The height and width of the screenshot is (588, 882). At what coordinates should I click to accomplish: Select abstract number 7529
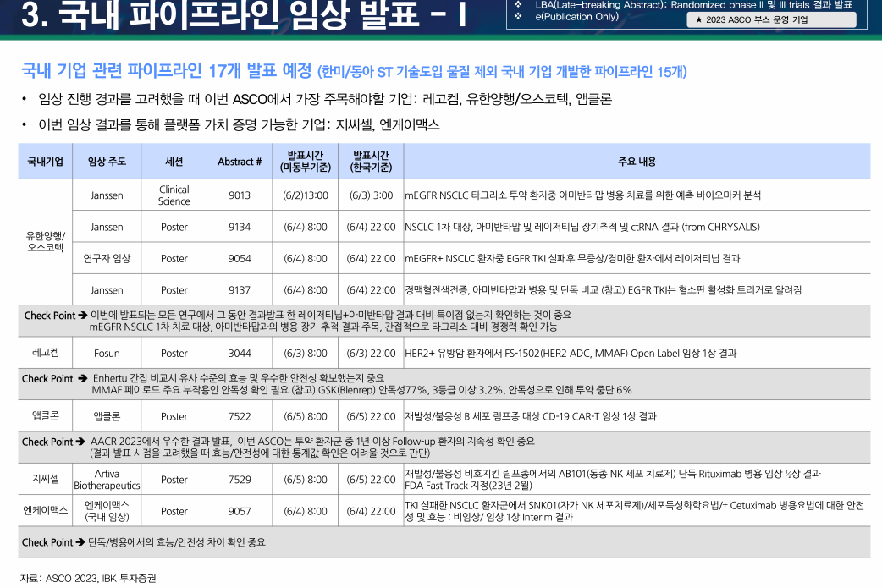tap(240, 480)
